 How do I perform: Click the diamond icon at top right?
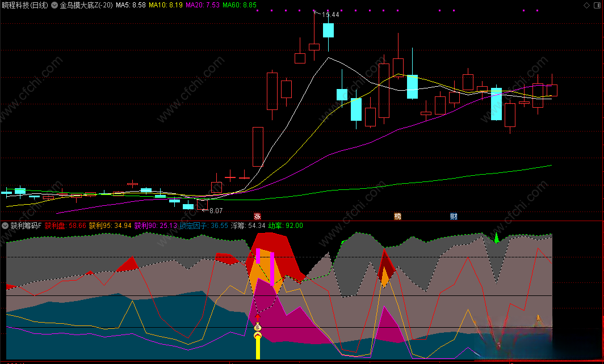586,5
